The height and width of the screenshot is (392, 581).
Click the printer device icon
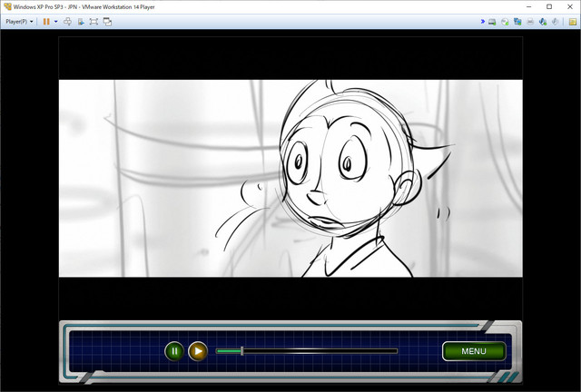click(x=530, y=22)
